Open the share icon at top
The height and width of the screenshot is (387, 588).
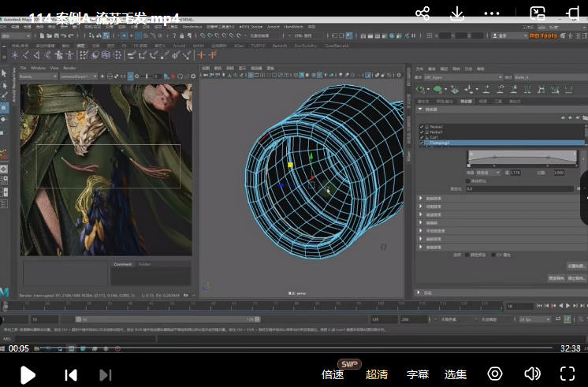(422, 13)
